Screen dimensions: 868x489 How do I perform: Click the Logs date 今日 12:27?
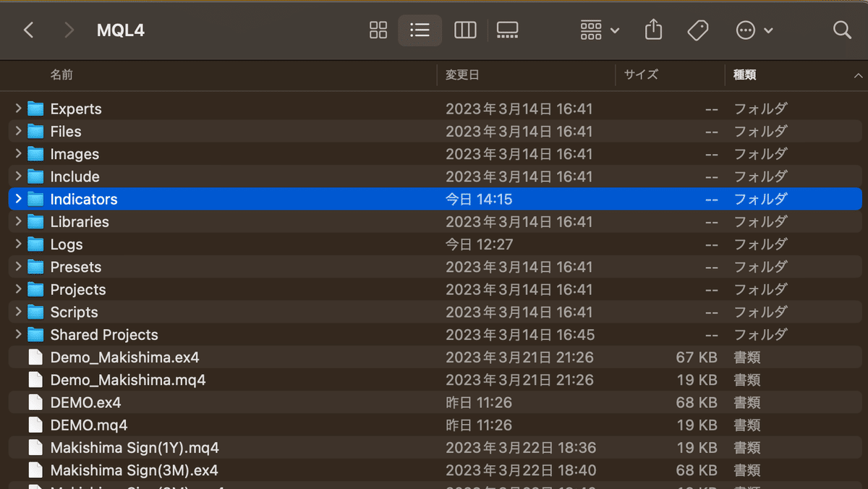(479, 244)
